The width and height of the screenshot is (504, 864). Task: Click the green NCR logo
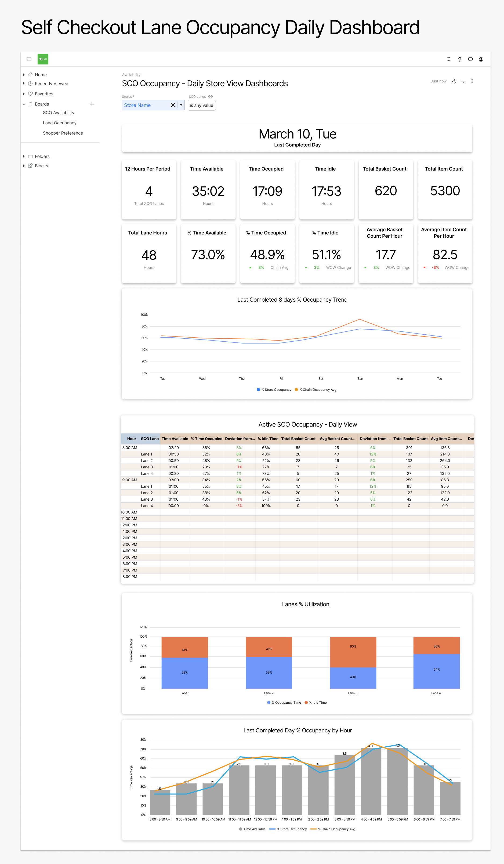click(x=43, y=59)
